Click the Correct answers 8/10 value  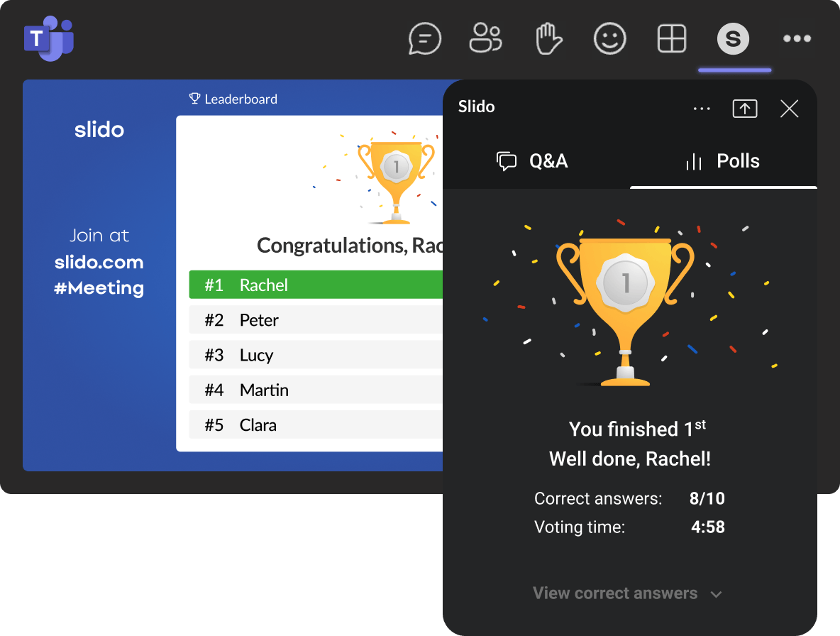click(x=707, y=498)
